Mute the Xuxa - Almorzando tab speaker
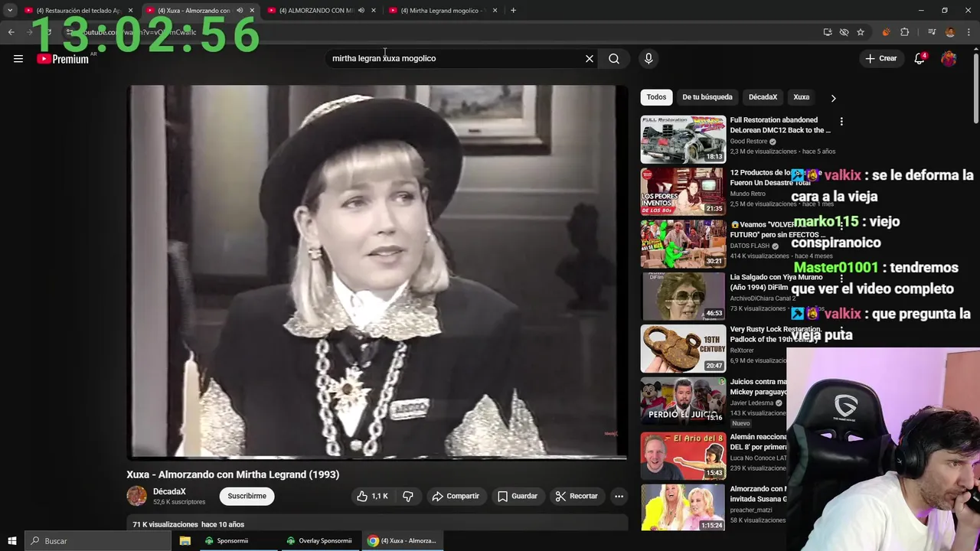Screen dimensions: 980x551 (x=240, y=11)
